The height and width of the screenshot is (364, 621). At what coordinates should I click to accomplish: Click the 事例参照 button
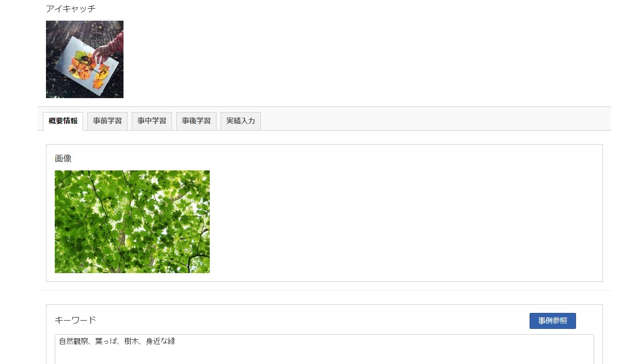point(553,321)
